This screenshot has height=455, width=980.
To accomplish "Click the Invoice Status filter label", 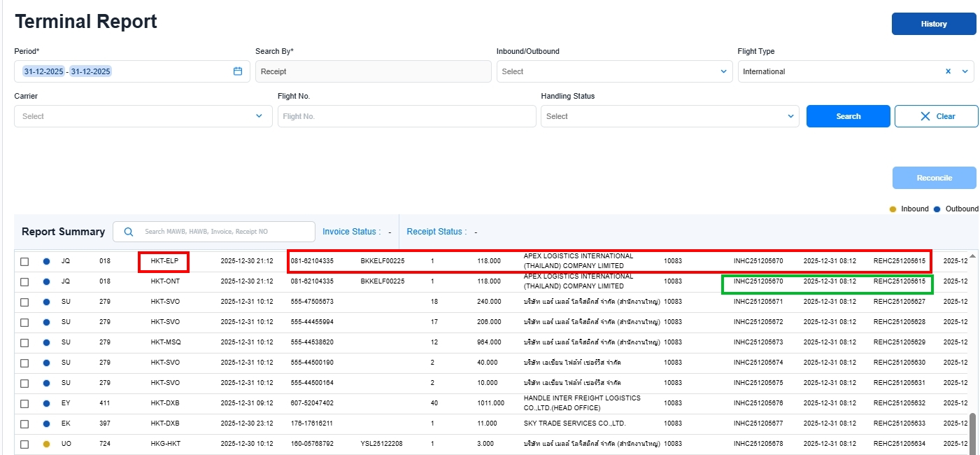I will pos(349,232).
